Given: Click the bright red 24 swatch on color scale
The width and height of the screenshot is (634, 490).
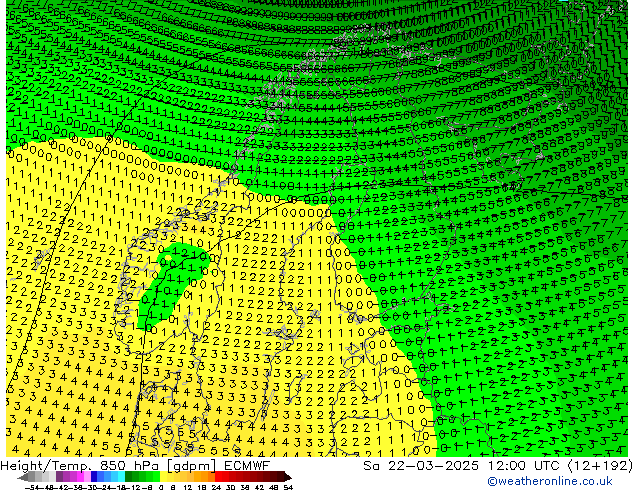Looking at the screenshot, I should (x=218, y=476).
